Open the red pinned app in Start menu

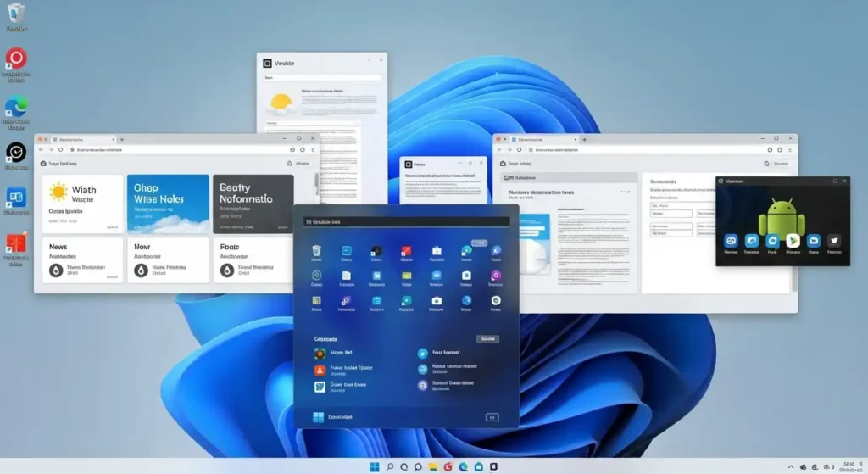point(406,251)
